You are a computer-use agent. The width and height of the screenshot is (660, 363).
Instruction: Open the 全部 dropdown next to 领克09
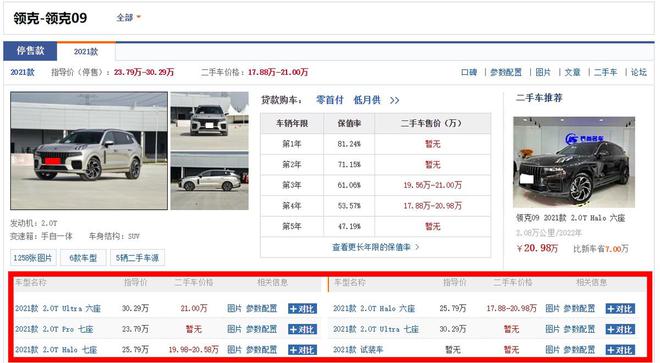(128, 18)
